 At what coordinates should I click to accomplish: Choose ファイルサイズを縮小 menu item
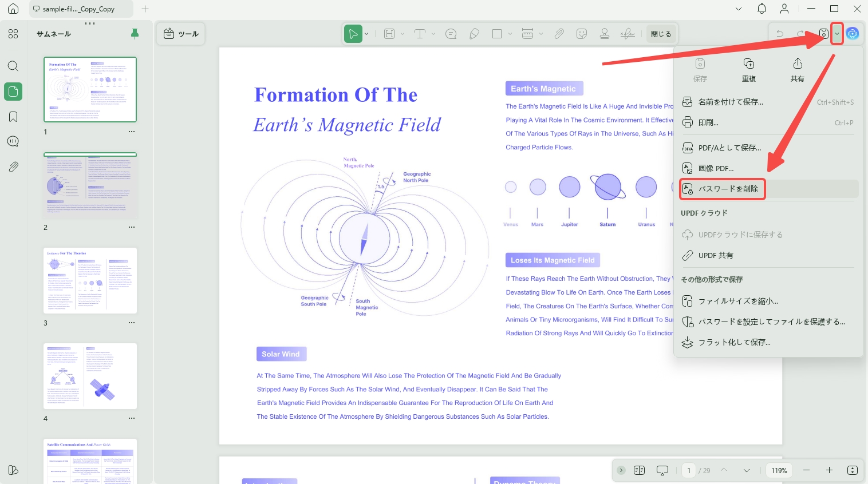tap(768, 301)
